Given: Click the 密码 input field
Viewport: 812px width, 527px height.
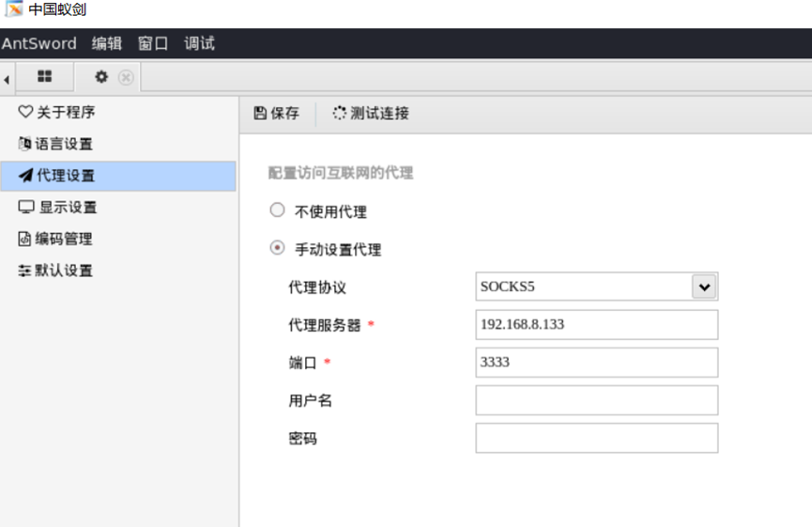Looking at the screenshot, I should [x=597, y=438].
